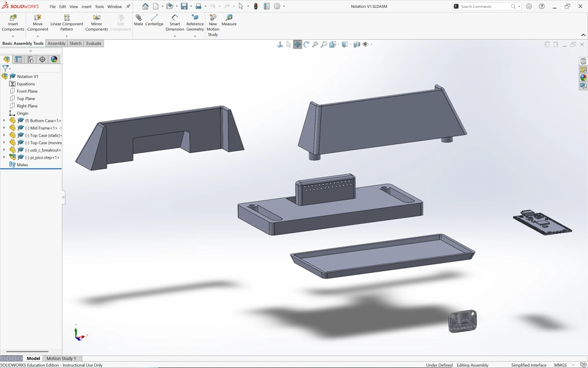Click Linear Component Pattern button
The height and width of the screenshot is (368, 588).
tap(67, 23)
